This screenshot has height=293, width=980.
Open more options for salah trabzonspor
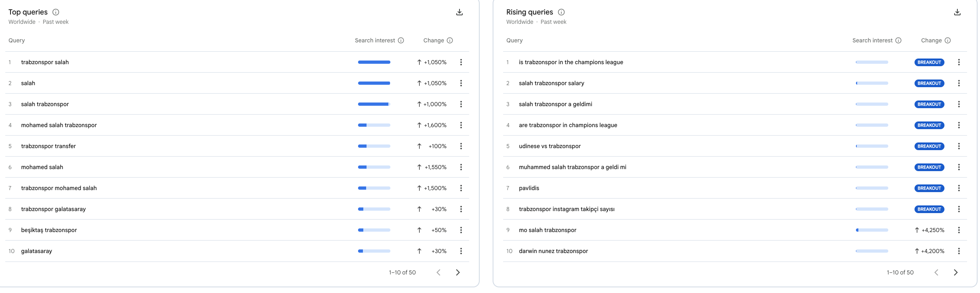pyautogui.click(x=461, y=104)
